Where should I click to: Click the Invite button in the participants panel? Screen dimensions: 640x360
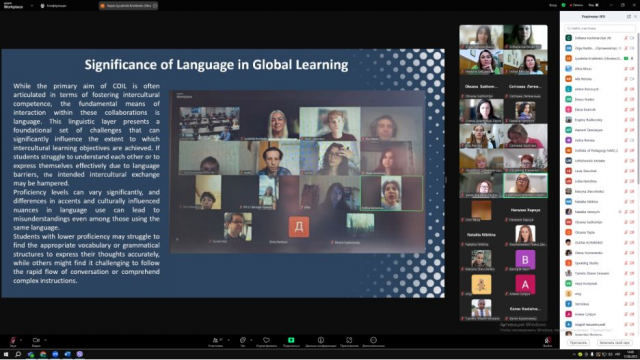578,343
